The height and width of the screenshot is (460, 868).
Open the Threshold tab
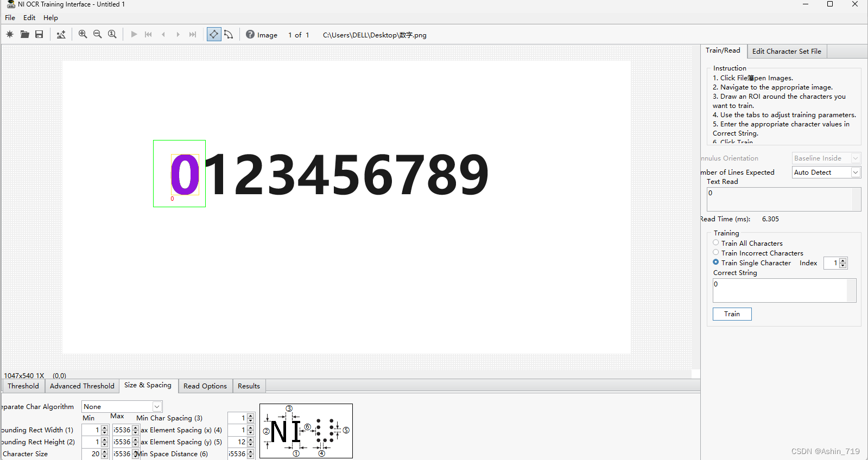[x=23, y=386]
